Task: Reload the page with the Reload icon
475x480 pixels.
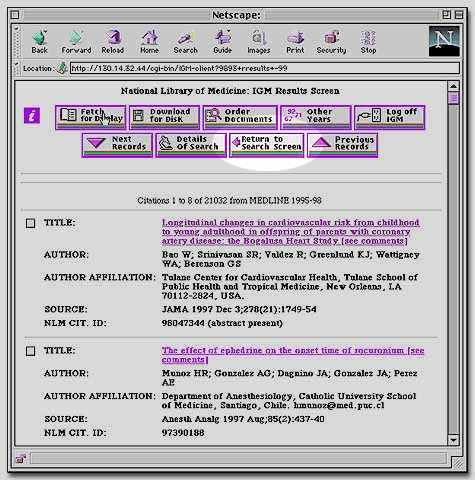Action: 113,42
